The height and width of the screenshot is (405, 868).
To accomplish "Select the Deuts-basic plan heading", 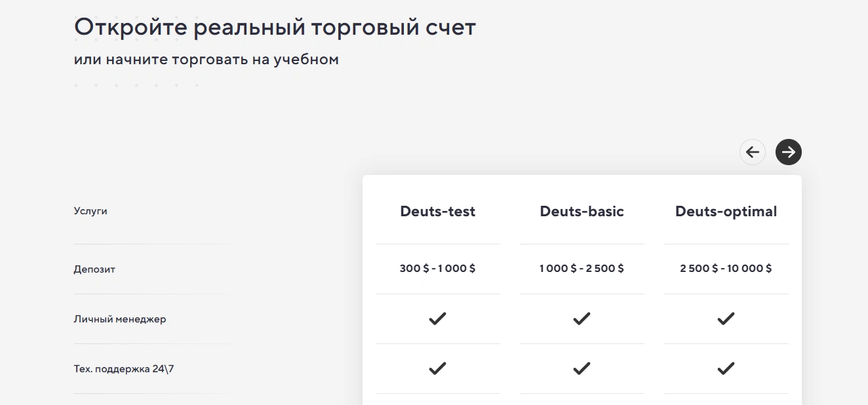I will point(582,212).
